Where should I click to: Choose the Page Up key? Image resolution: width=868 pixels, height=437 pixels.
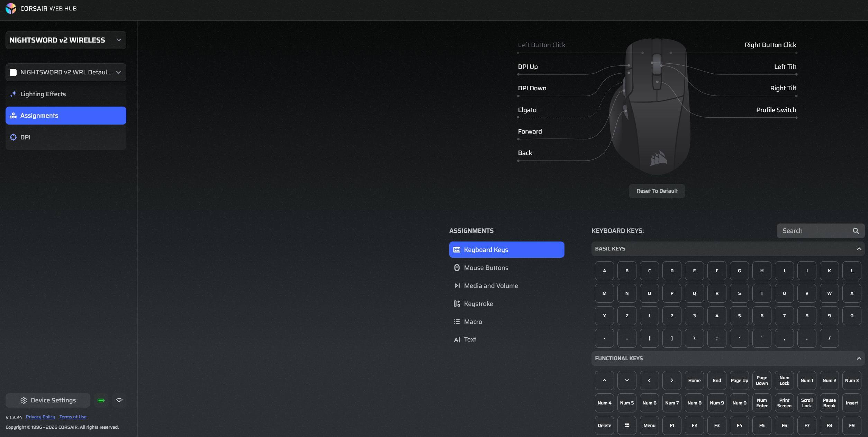(x=739, y=380)
